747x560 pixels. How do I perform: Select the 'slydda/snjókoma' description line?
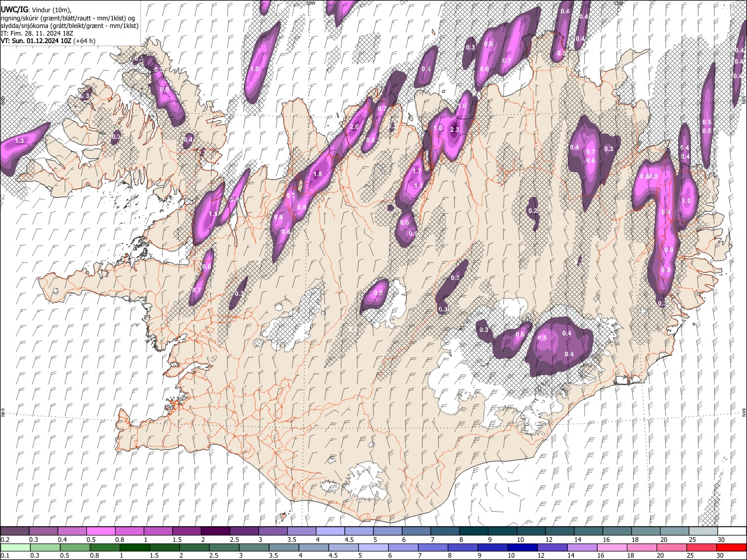point(69,26)
